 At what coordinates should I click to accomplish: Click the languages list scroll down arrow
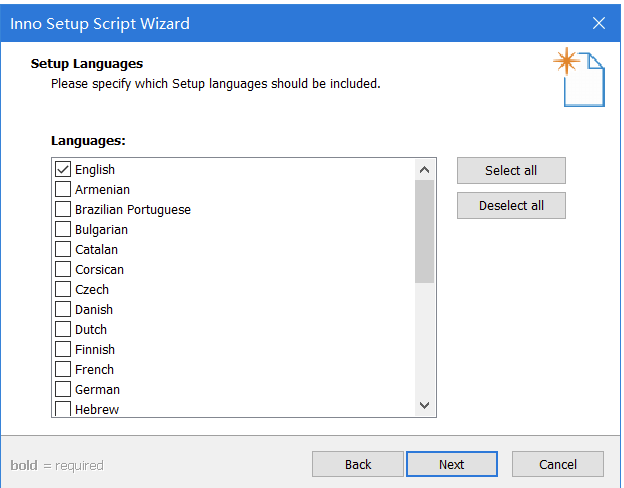[424, 405]
